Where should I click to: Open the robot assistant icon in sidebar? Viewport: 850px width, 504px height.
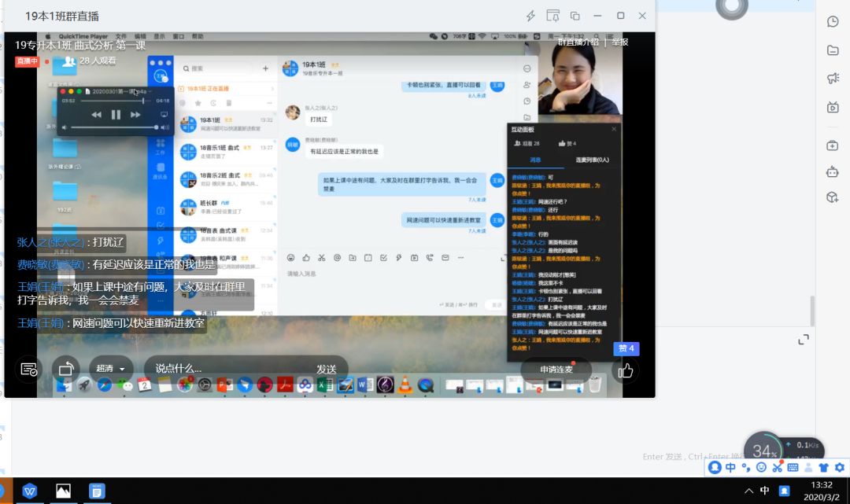pyautogui.click(x=833, y=171)
